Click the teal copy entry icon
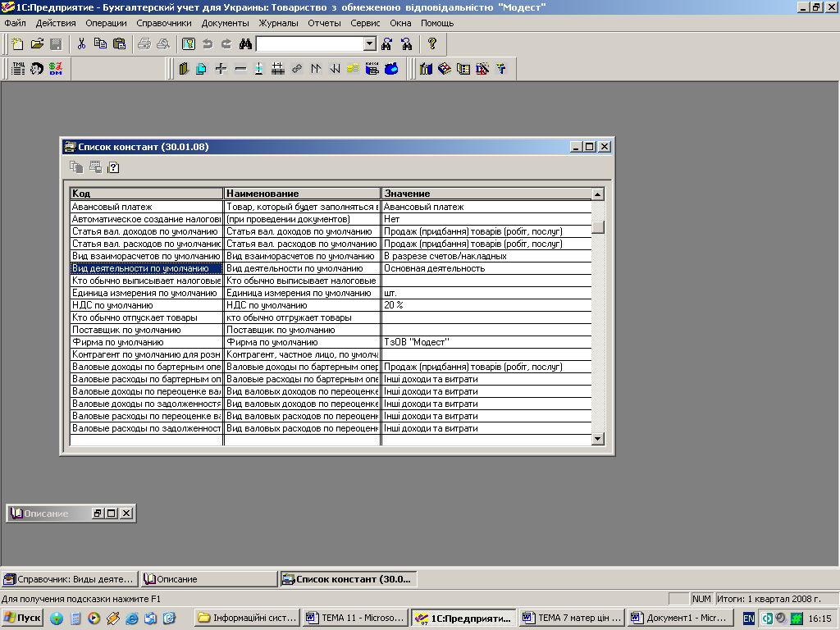This screenshot has height=630, width=840. click(202, 69)
